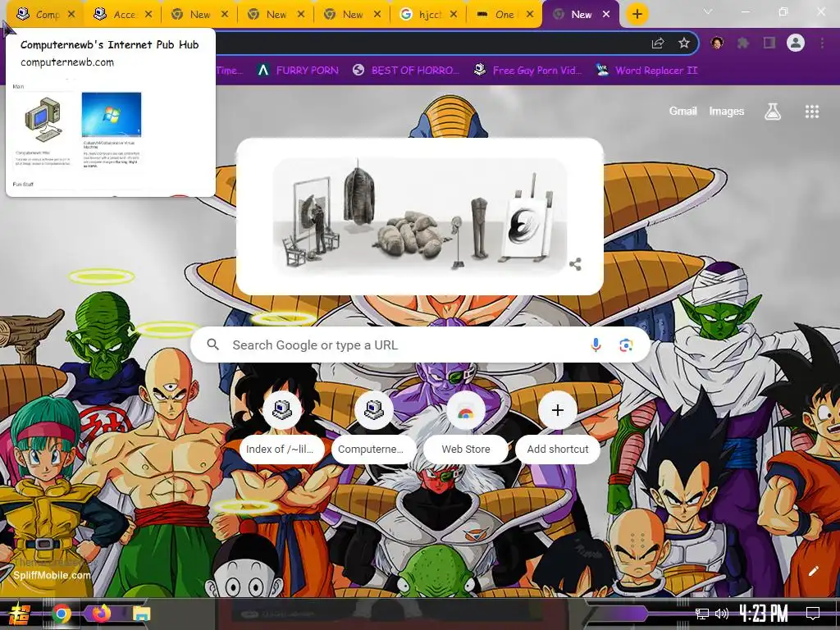Open the Google apps grid

pos(811,112)
